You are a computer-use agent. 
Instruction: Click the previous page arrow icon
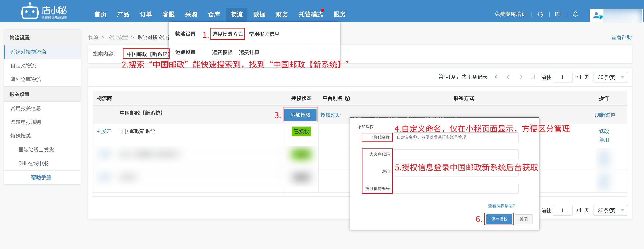point(508,77)
